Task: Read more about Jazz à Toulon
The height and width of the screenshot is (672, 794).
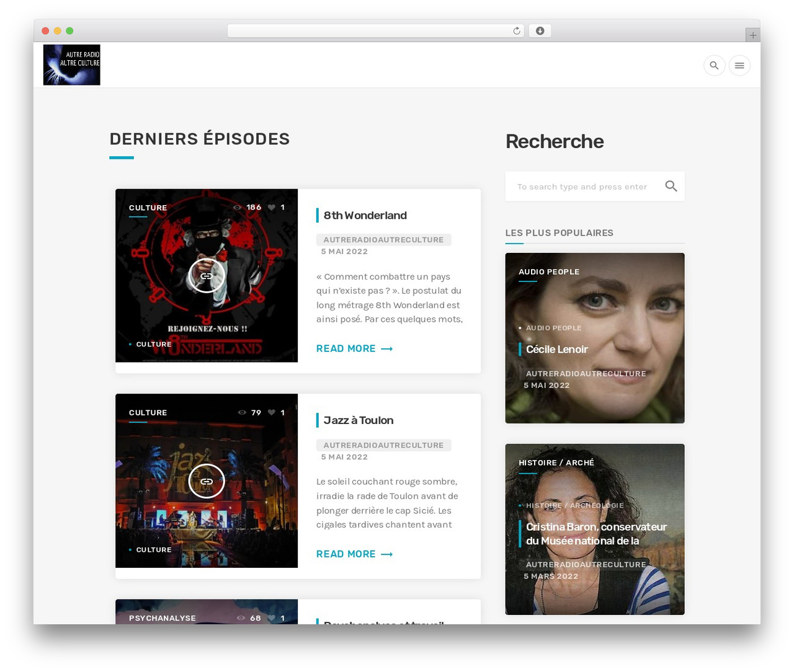Action: coord(355,554)
